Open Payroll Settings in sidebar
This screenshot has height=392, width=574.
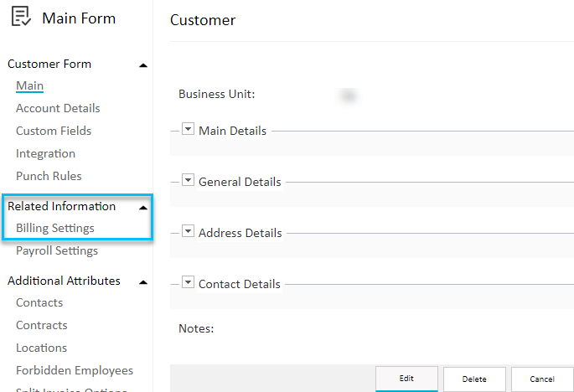[57, 250]
